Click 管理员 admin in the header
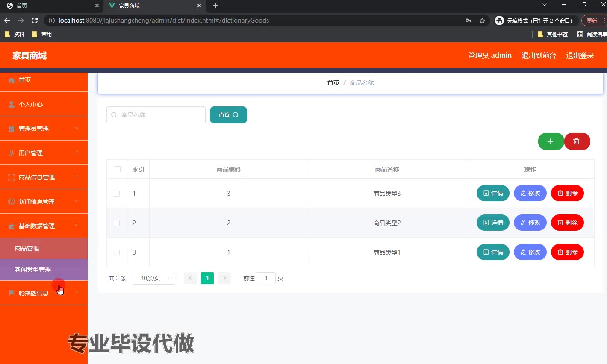 point(490,55)
